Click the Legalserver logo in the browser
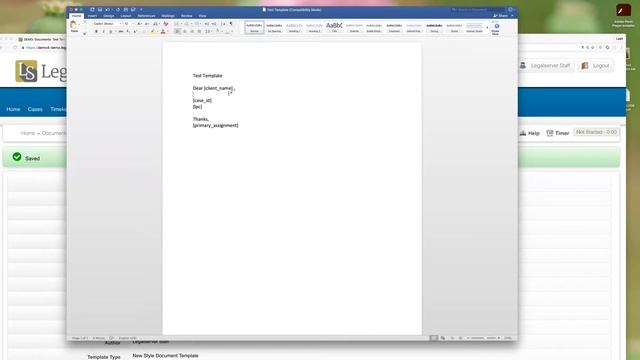This screenshot has height=360, width=640. click(40, 71)
